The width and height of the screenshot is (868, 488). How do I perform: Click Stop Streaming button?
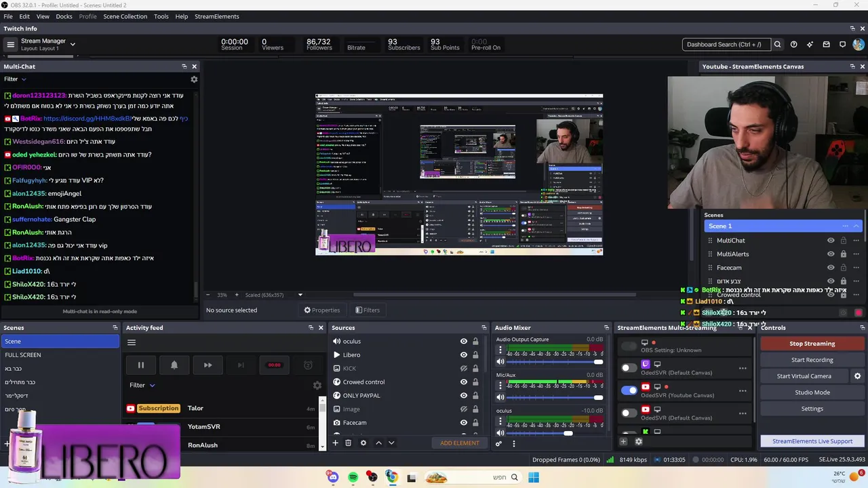point(812,344)
